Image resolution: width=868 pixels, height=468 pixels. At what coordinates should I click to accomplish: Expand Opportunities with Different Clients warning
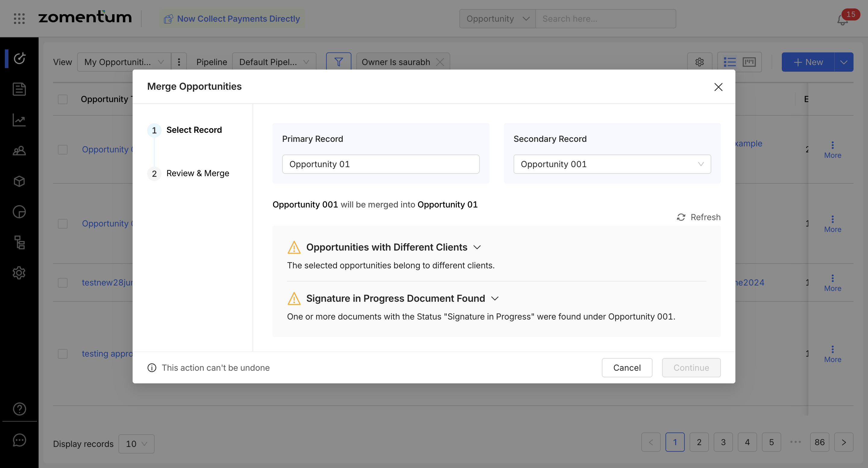pos(477,247)
